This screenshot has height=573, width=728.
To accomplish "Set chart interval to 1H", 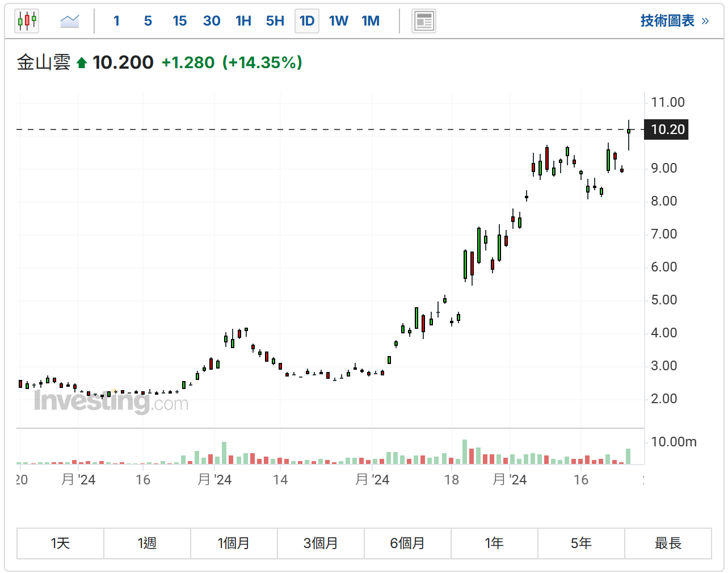I will [243, 22].
